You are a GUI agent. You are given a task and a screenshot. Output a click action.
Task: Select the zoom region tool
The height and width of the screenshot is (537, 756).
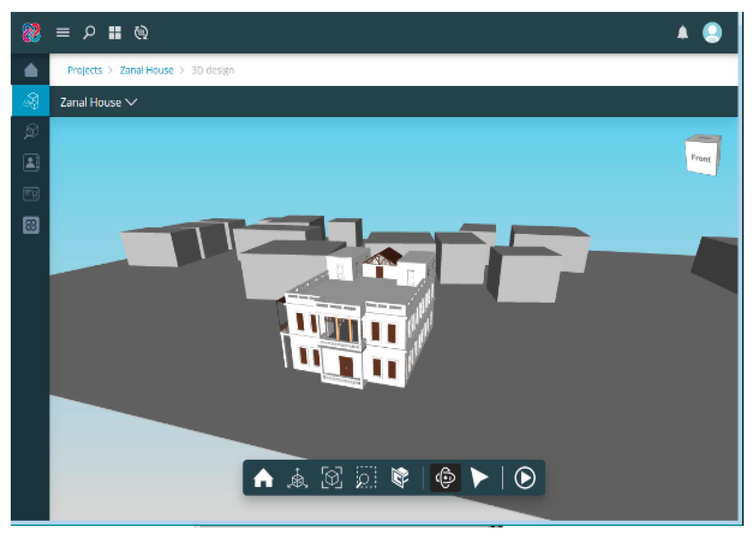point(366,478)
